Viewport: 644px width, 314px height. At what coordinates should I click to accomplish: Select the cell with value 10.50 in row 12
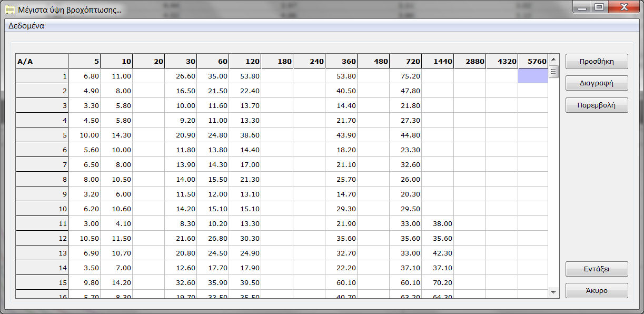(84, 239)
